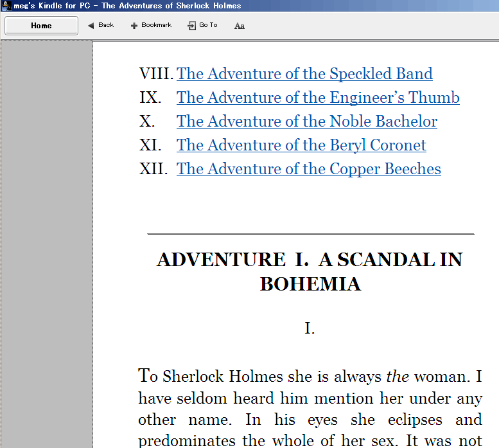Click the 'XI.' numeral in the contents list
Screen dimensions: 499x448
[x=150, y=145]
